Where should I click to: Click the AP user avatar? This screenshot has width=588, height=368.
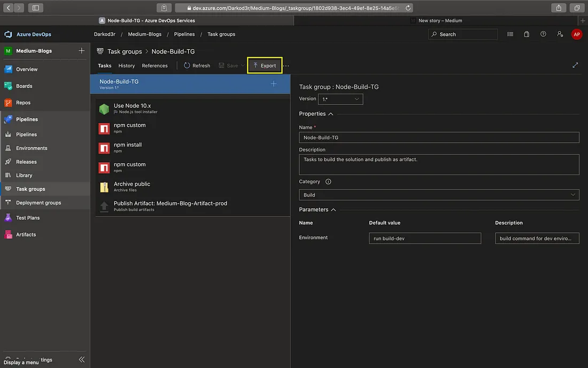[576, 34]
